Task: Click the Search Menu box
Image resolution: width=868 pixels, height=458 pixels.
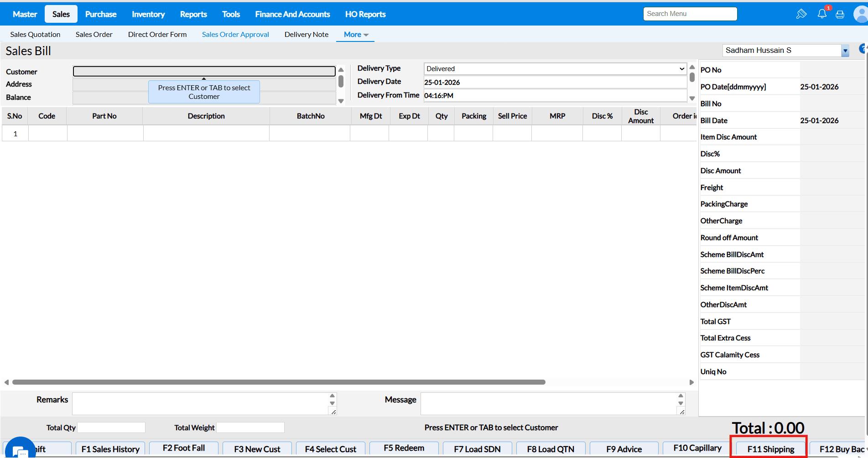Action: coord(690,14)
